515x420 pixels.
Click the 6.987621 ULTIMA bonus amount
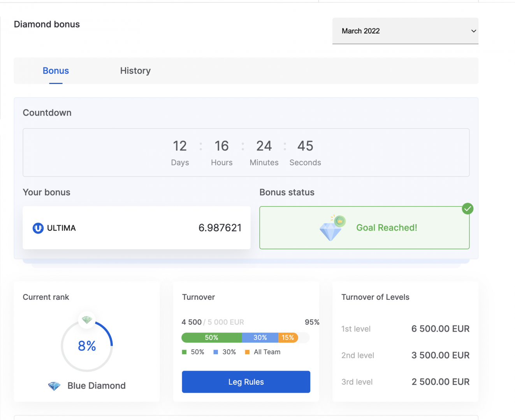tap(220, 228)
